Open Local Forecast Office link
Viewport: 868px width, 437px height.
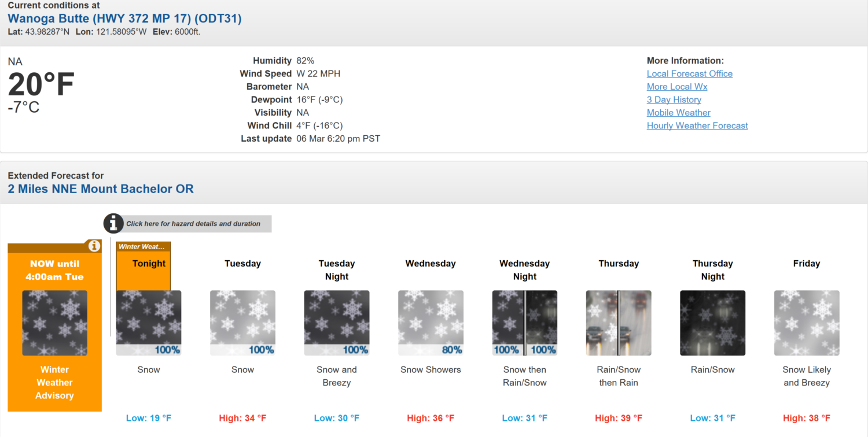pos(689,73)
